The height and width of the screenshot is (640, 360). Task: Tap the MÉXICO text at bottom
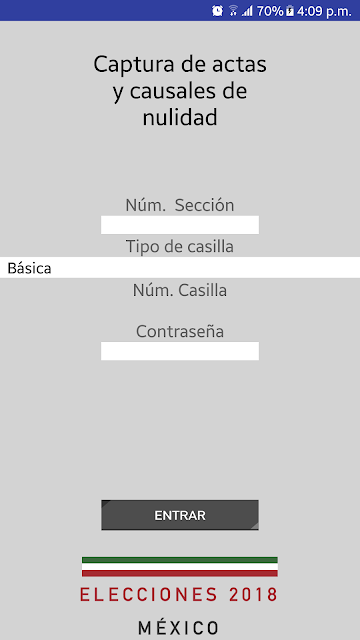pyautogui.click(x=179, y=627)
